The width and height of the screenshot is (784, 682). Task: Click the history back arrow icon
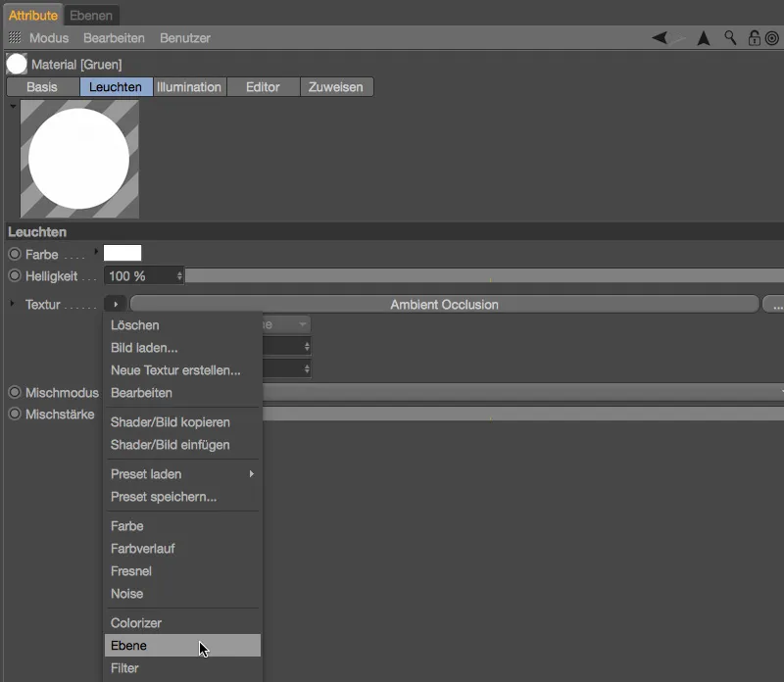point(659,37)
